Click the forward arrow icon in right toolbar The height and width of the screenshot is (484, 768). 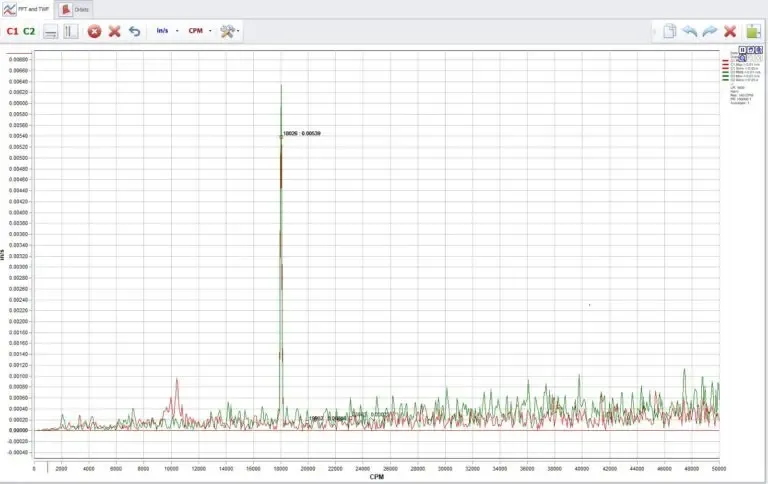tap(710, 31)
